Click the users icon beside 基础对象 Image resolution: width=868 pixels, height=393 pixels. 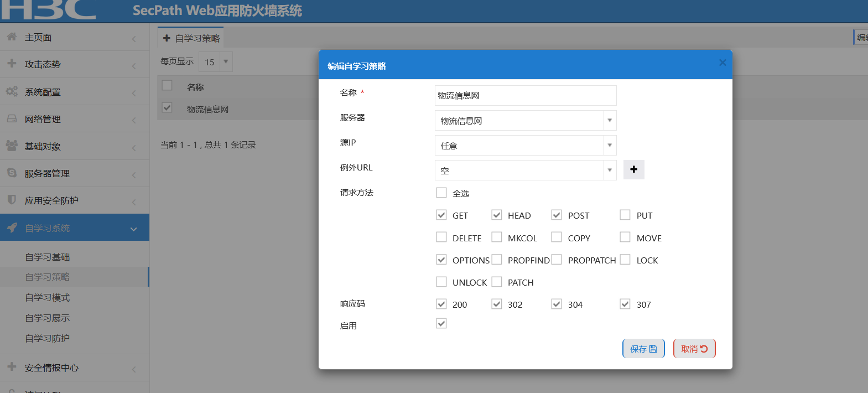(x=12, y=146)
